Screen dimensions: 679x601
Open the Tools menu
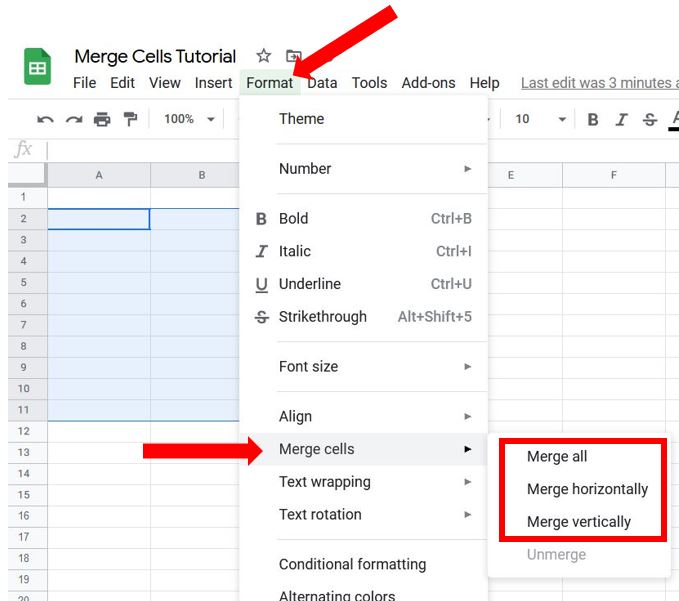369,83
